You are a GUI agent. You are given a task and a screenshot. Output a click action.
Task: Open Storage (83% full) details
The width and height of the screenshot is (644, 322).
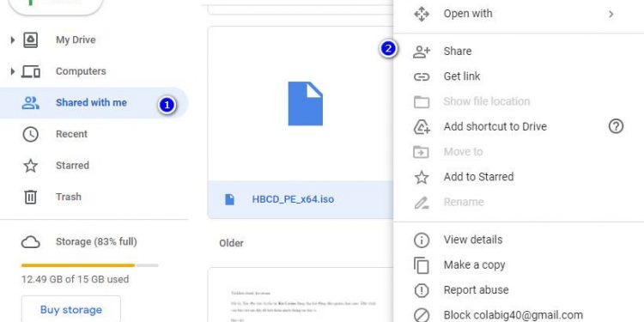pyautogui.click(x=96, y=241)
